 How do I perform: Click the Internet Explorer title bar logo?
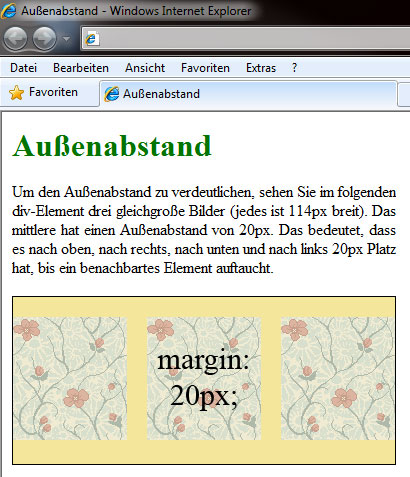pyautogui.click(x=8, y=11)
